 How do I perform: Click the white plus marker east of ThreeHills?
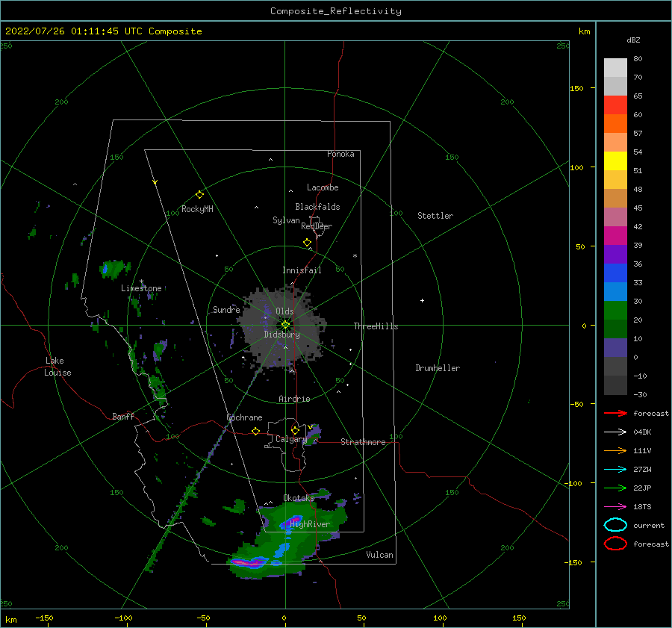pos(422,300)
